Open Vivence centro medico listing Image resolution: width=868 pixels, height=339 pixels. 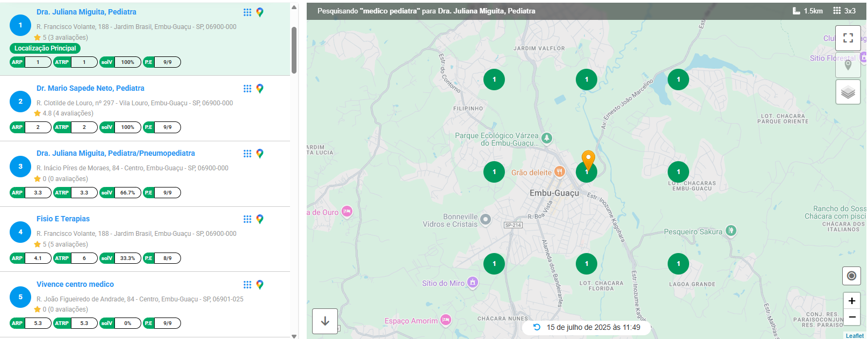coord(75,284)
